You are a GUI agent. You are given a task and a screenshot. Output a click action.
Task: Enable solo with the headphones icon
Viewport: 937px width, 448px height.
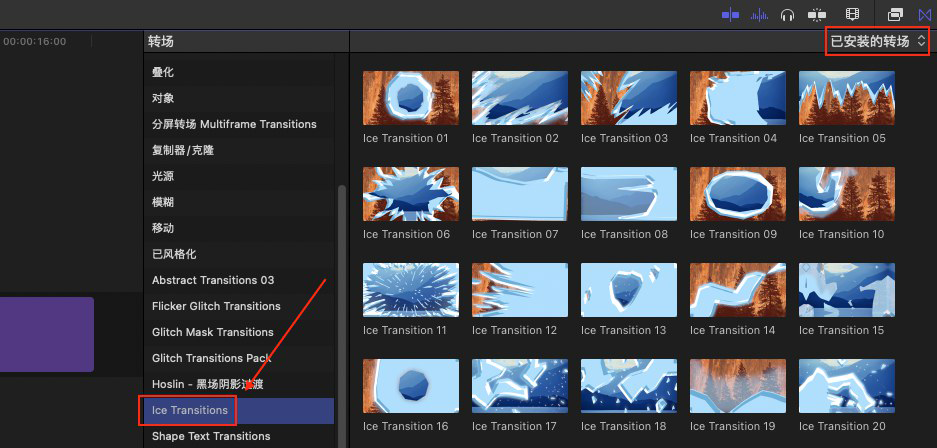788,14
